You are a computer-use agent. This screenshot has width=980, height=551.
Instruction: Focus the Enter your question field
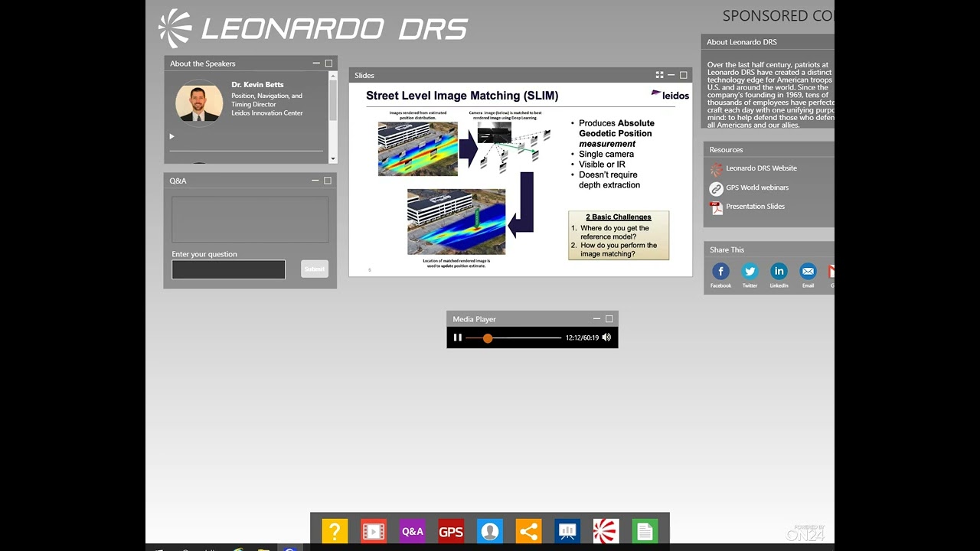click(228, 269)
